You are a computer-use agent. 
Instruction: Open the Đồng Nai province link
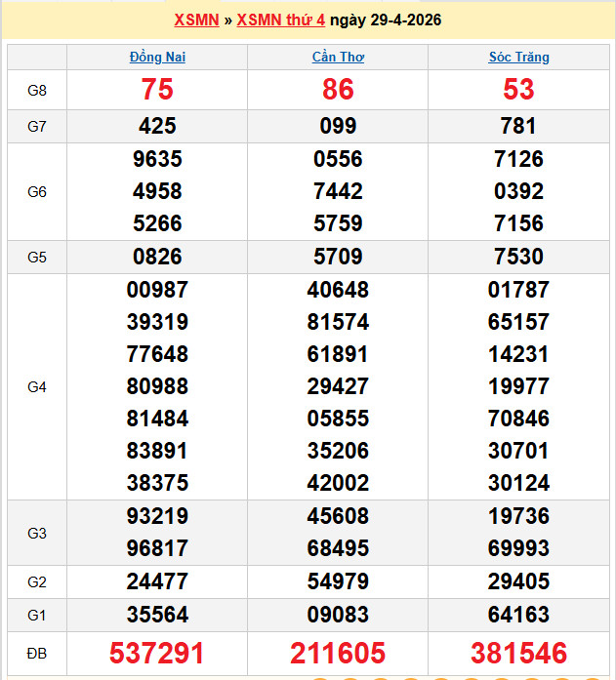[157, 57]
